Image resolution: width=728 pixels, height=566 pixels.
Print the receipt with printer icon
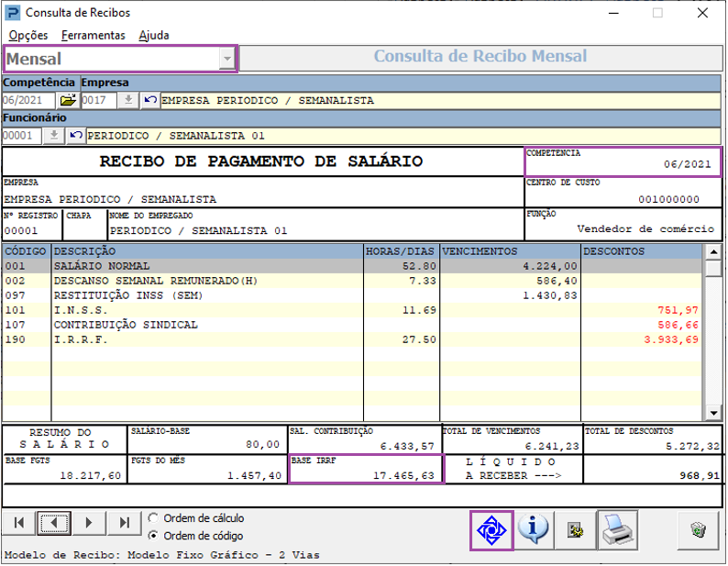click(x=617, y=530)
